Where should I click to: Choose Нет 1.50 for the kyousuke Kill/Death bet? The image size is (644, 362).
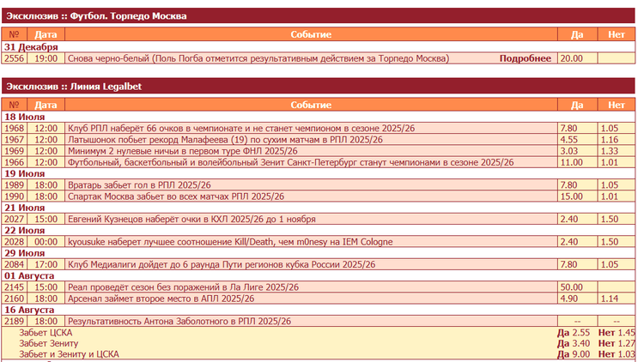(610, 242)
